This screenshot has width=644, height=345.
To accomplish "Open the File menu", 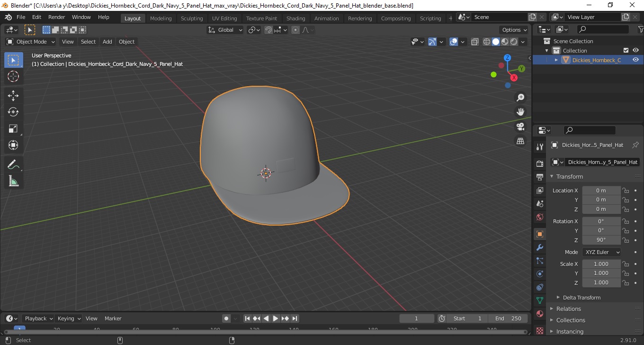I will click(x=21, y=17).
